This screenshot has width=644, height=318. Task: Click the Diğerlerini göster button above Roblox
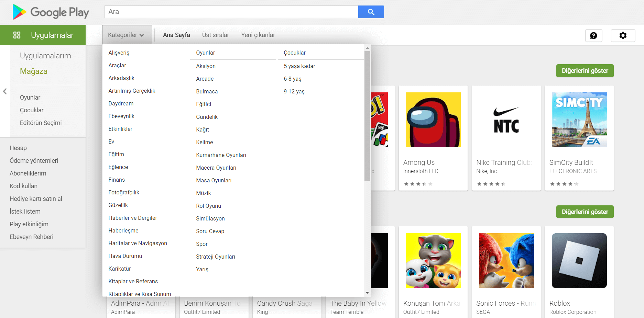(x=585, y=212)
